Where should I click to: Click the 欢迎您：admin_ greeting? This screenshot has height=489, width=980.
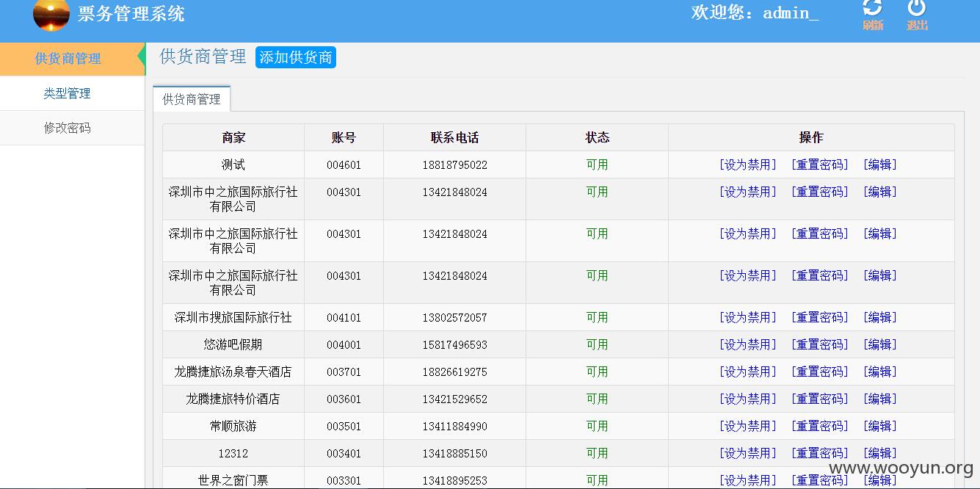click(x=755, y=12)
